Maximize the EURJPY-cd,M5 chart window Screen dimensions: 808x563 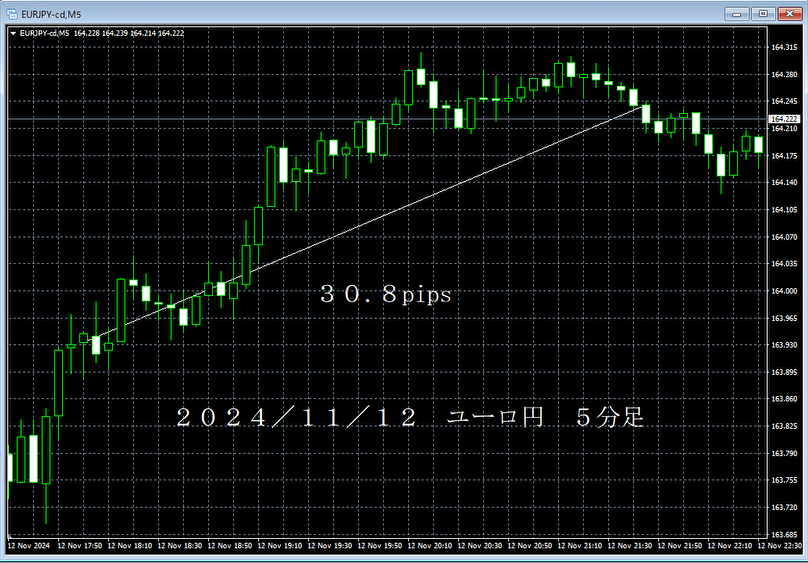pos(763,14)
